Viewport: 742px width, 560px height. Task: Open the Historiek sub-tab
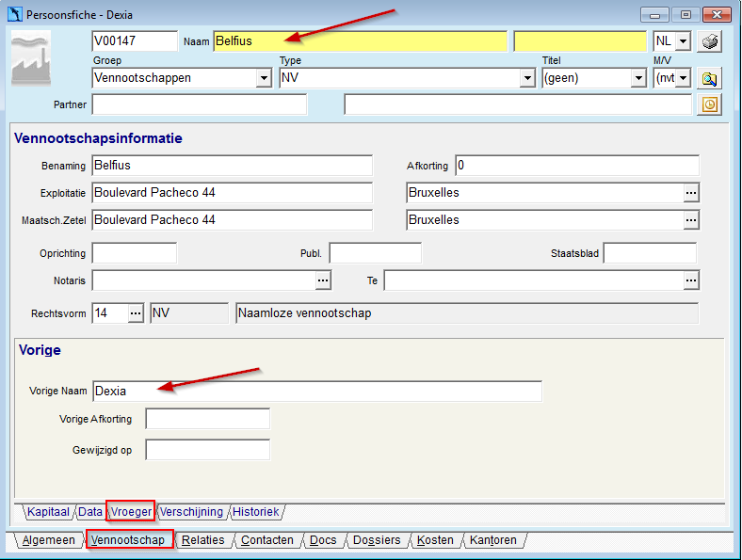tap(256, 512)
